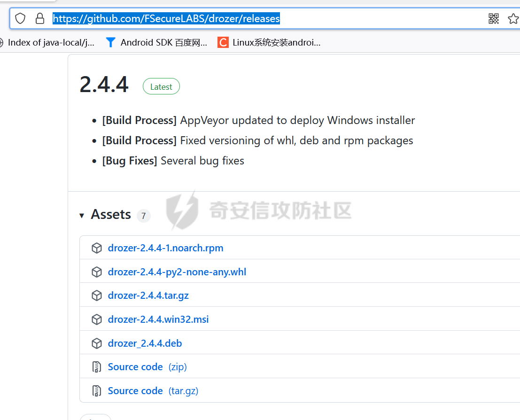Image resolution: width=520 pixels, height=420 pixels.
Task: Click the zip file icon beside Source code (zip)
Action: pyautogui.click(x=96, y=367)
